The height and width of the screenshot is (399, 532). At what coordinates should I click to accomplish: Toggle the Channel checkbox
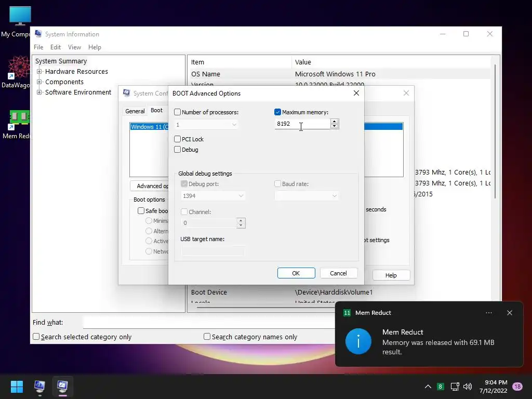point(184,212)
